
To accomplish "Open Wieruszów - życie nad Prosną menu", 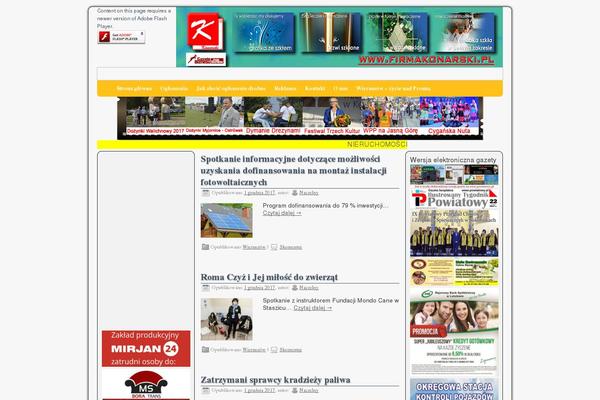I will [x=393, y=88].
